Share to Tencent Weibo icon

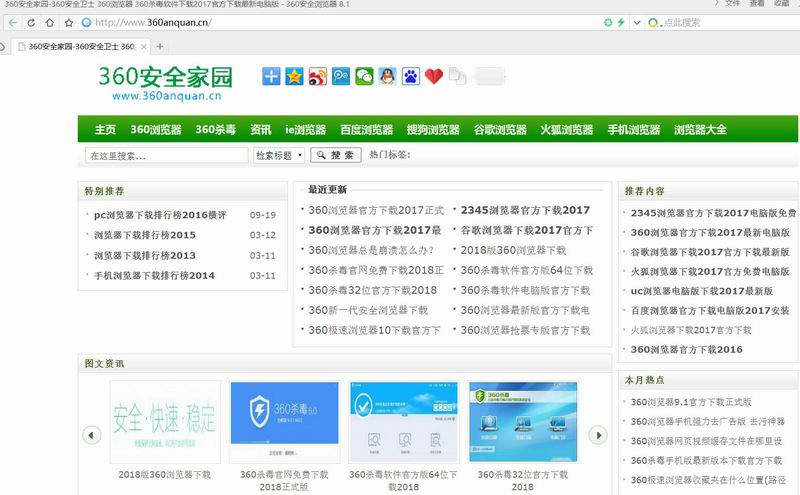click(341, 77)
